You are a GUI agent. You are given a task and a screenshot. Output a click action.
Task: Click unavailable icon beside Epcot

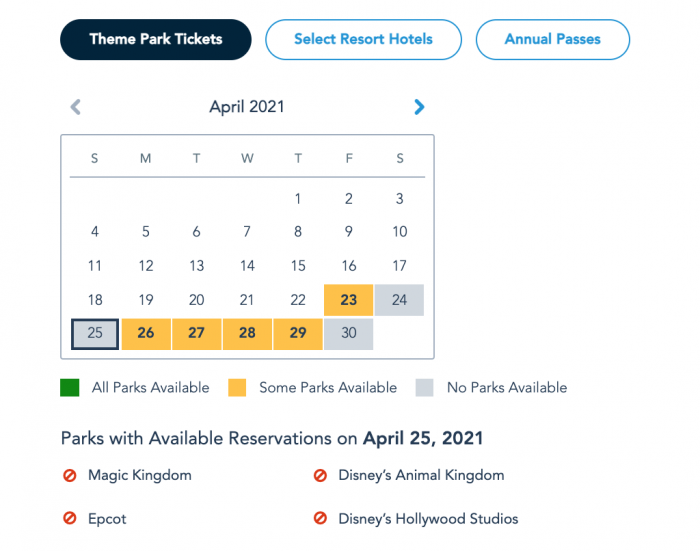pos(70,519)
